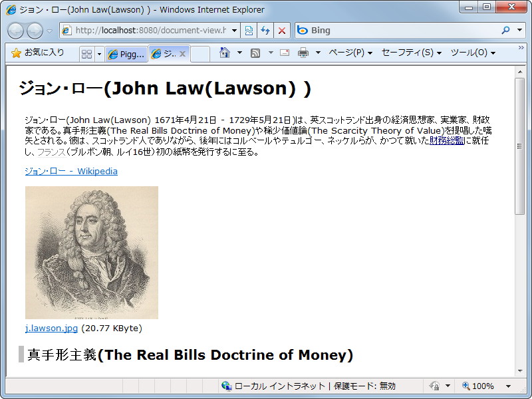Screen dimensions: 532x399
Task: Open the Print options dropdown arrow
Action: (318, 53)
